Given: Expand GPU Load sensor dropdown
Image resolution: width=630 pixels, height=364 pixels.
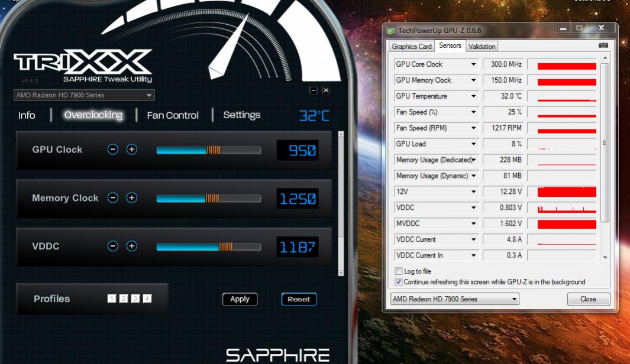Looking at the screenshot, I should coord(473,144).
